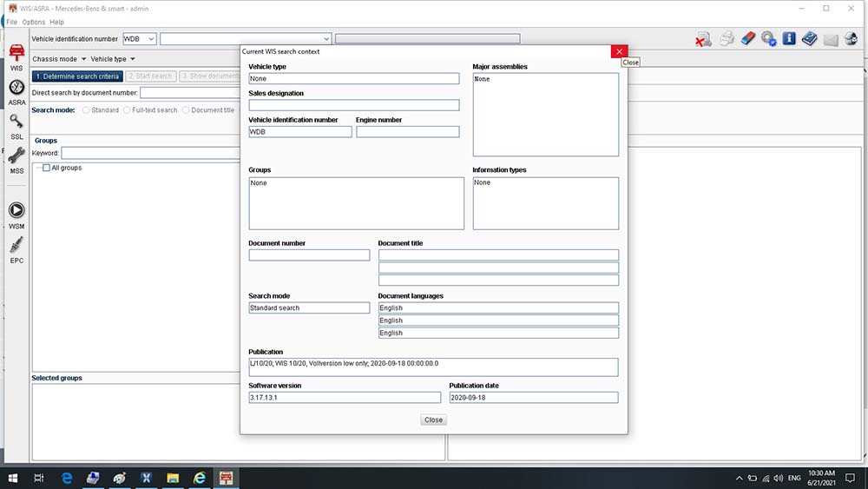The height and width of the screenshot is (489, 868).
Task: Open the gear settings toolbar icon
Action: pos(768,39)
